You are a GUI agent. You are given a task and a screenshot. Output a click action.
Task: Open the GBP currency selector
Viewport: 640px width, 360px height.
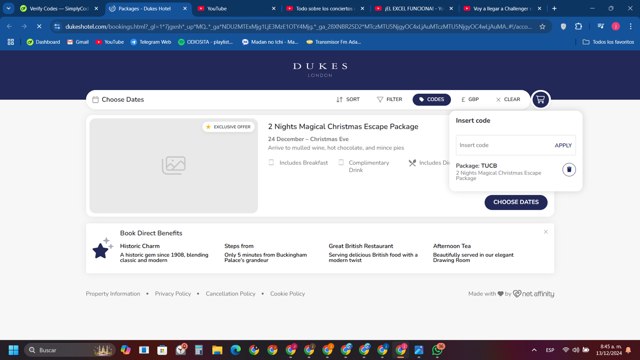coord(470,100)
